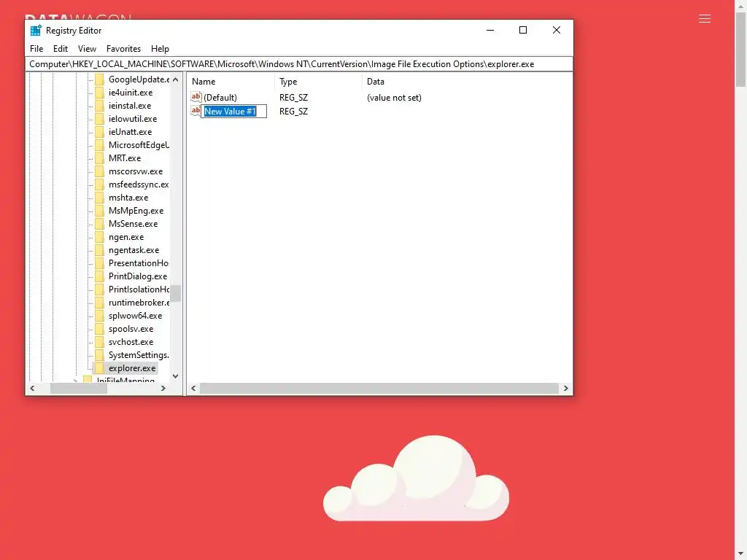747x560 pixels.
Task: Click the folder icon beside explorer.exe
Action: [99, 368]
